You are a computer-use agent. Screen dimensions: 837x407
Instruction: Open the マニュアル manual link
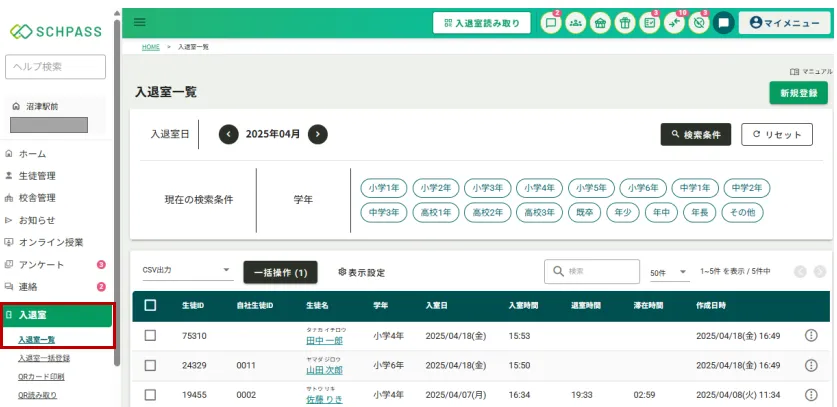click(x=810, y=72)
